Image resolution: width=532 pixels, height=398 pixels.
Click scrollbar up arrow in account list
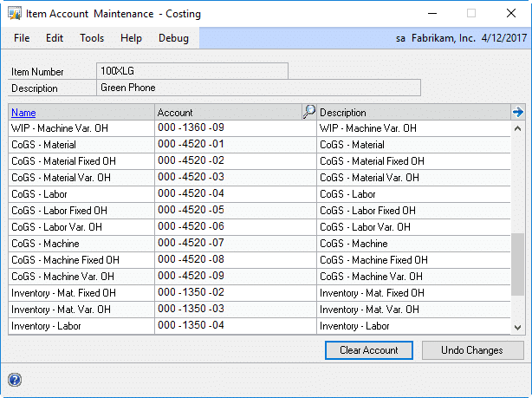click(518, 127)
